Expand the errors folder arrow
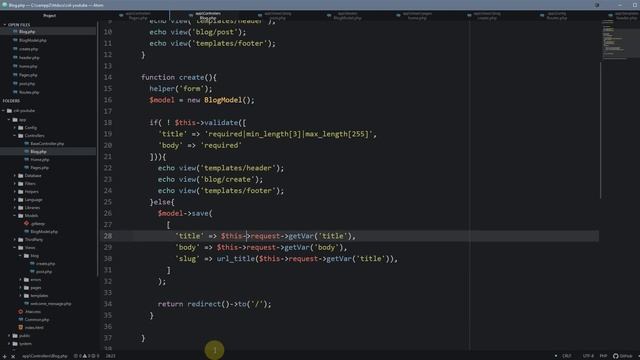The height and width of the screenshot is (360, 640). pyautogui.click(x=20, y=280)
